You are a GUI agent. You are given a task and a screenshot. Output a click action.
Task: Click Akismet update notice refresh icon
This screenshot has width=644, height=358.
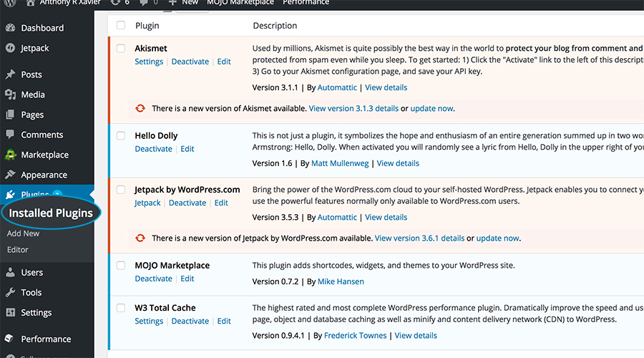coord(140,108)
